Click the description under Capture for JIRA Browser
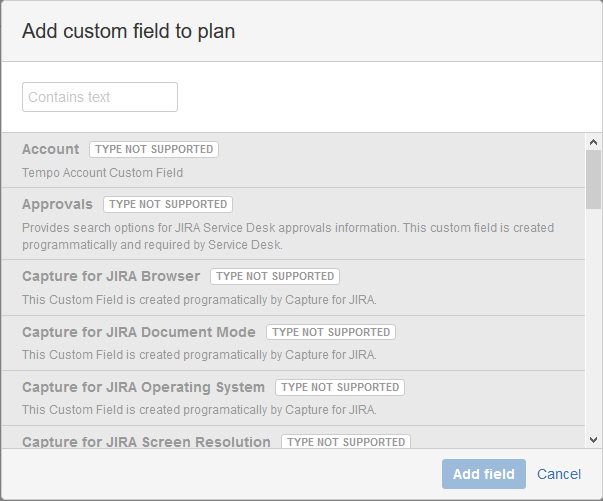Image resolution: width=603 pixels, height=501 pixels. pos(199,300)
